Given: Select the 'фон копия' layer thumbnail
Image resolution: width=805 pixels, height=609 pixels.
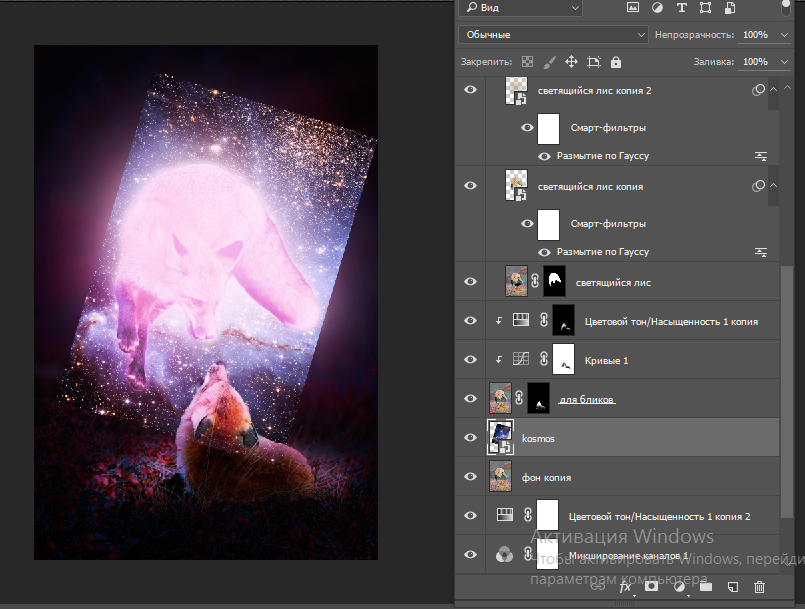Looking at the screenshot, I should 500,476.
